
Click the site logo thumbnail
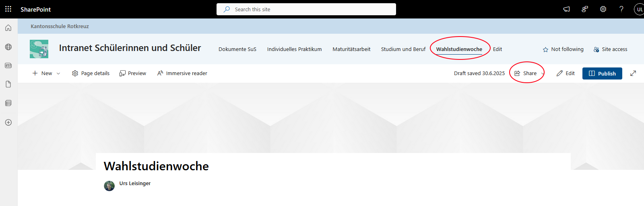click(39, 49)
